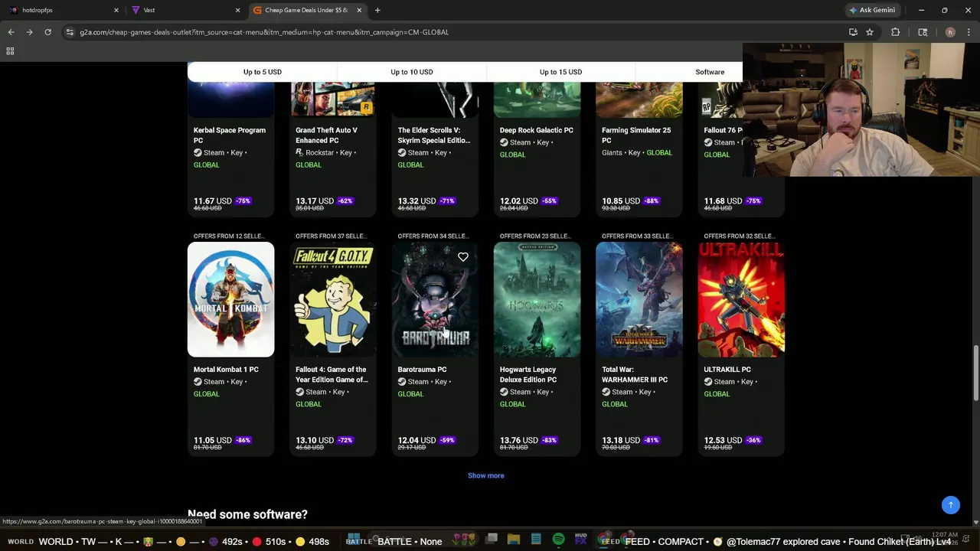The width and height of the screenshot is (980, 551).
Task: Go back to the previous page
Action: [x=11, y=32]
